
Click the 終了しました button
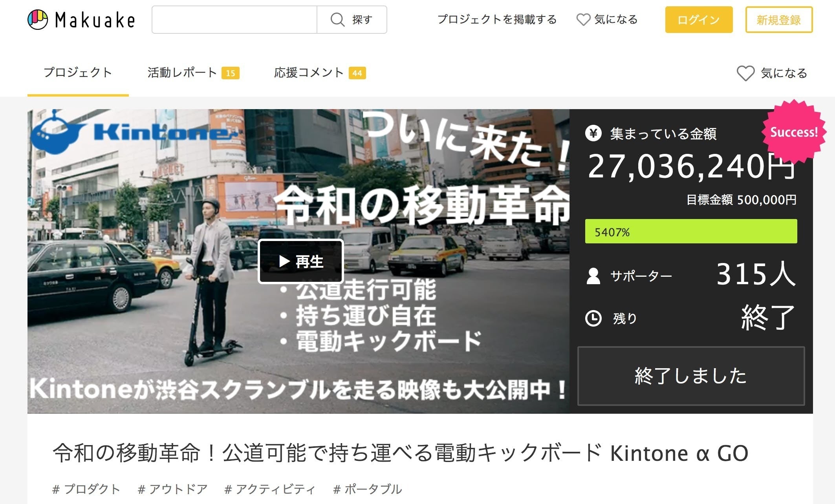click(691, 376)
